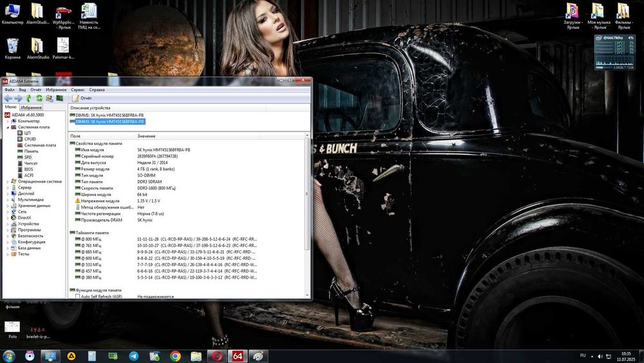Viewport: 644px width, 363px height.
Task: Expand the Компьютер tree node
Action: (x=8, y=121)
